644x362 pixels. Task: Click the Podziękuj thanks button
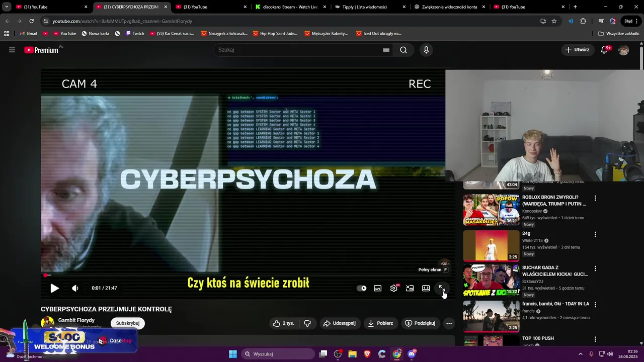tap(420, 323)
